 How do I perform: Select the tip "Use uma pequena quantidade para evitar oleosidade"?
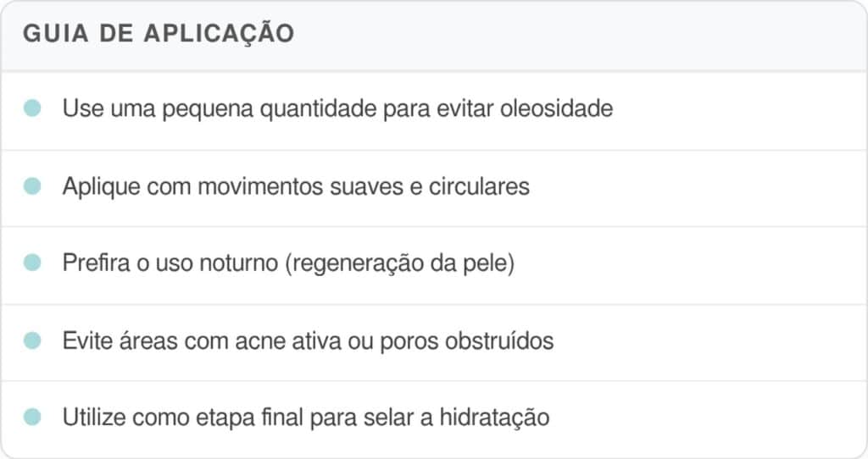(337, 108)
